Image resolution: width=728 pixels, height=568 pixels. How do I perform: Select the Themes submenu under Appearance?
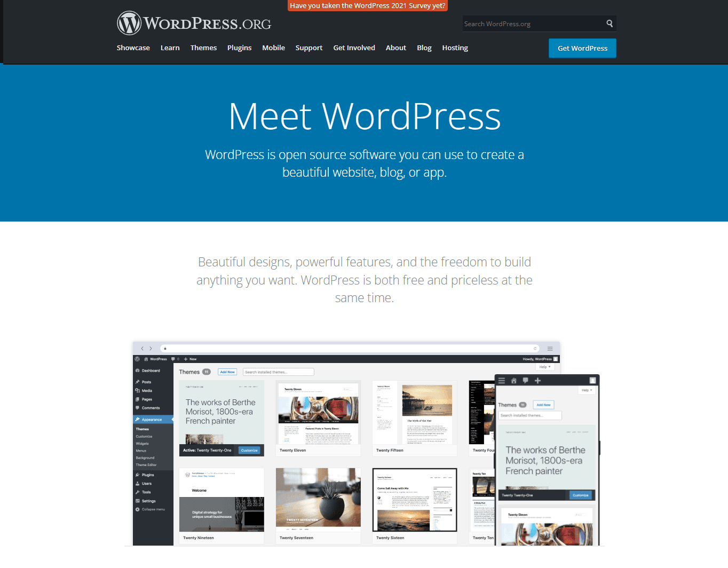[x=143, y=429]
